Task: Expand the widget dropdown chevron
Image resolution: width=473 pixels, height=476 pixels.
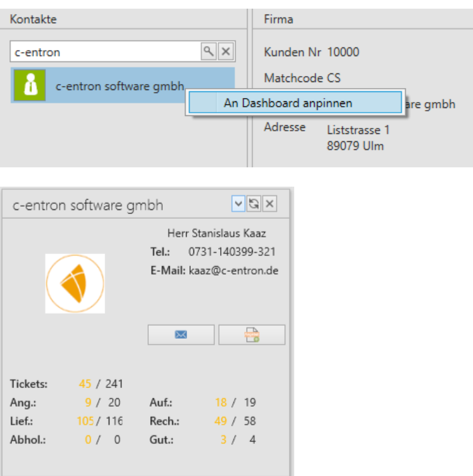Action: (x=240, y=205)
